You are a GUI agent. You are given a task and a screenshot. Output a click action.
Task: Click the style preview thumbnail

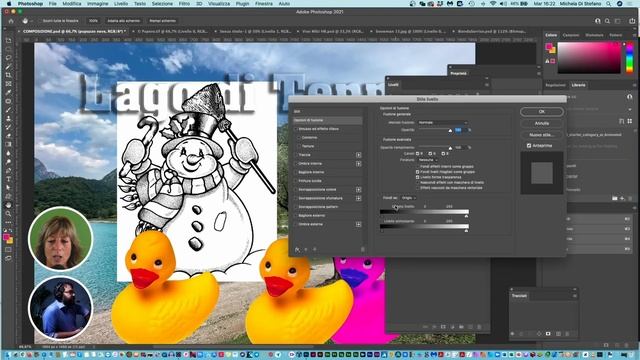[x=542, y=173]
